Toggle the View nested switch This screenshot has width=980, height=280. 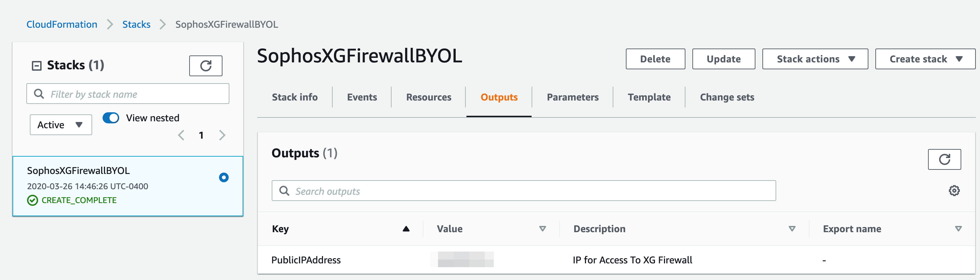[x=111, y=118]
